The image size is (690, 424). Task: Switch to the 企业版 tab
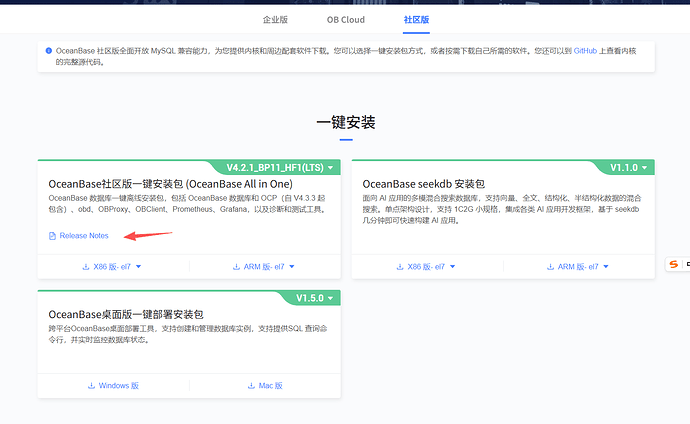click(275, 19)
